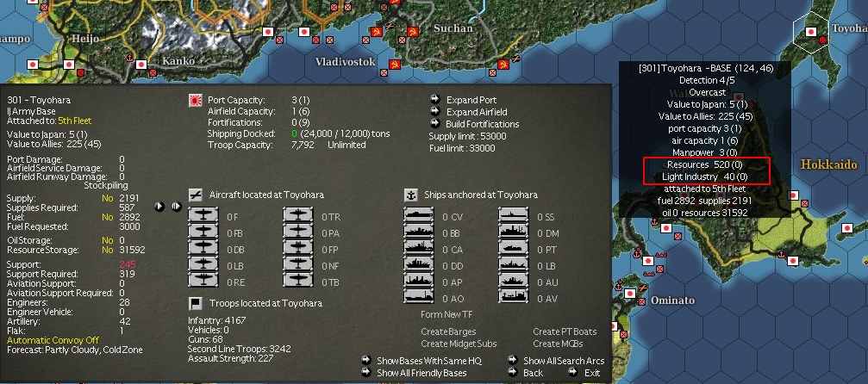Click the Hokkaido map label
This screenshot has height=384, width=868.
828,165
